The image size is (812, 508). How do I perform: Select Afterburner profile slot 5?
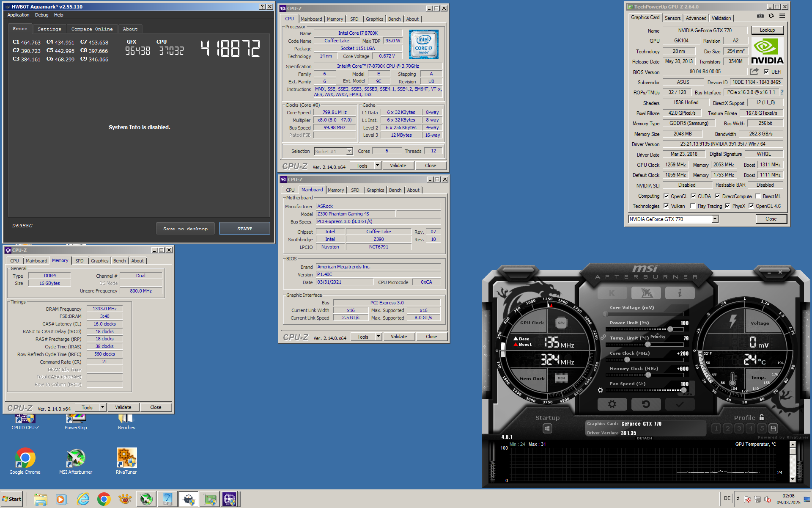tap(762, 428)
